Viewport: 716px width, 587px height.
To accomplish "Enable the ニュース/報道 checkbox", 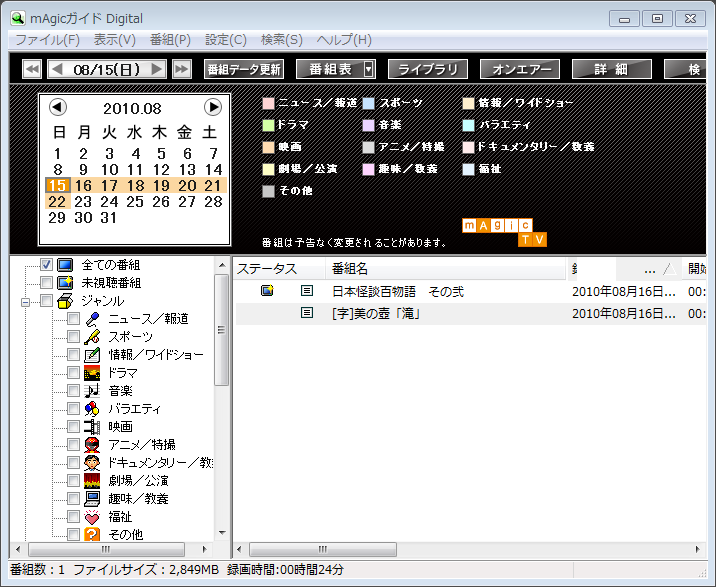I will (74, 319).
